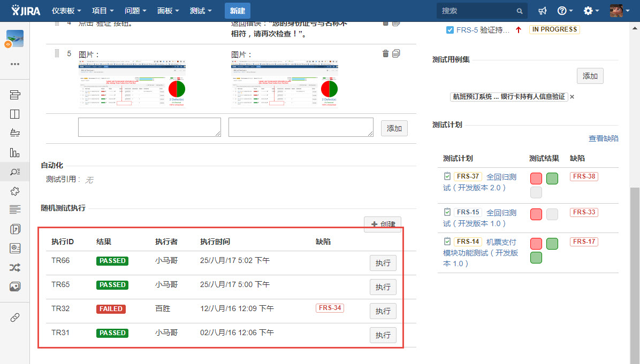Grab the step 5 reorder handle
Screen dimensions: 640x364
57,53
